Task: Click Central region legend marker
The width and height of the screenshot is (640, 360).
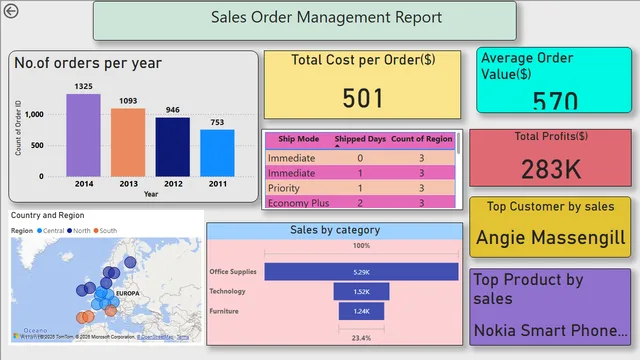Action: pyautogui.click(x=40, y=231)
